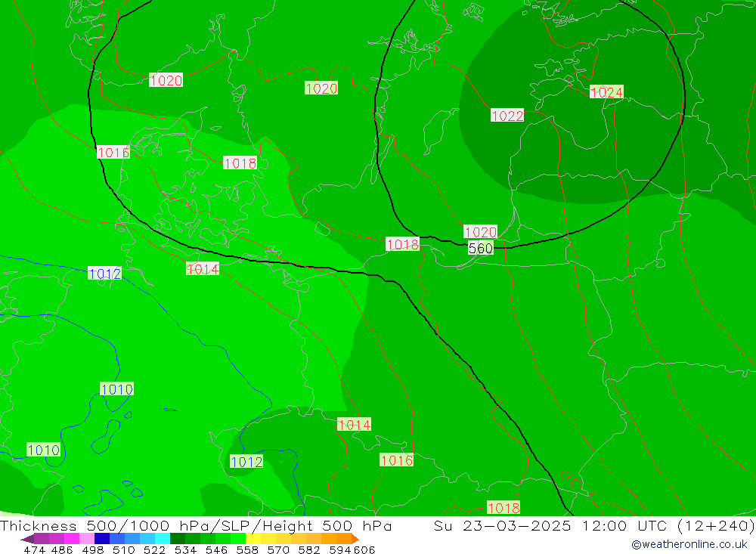This screenshot has width=756, height=554.
Task: Click the darkest green legend swatch at 534
Action: pyautogui.click(x=178, y=539)
